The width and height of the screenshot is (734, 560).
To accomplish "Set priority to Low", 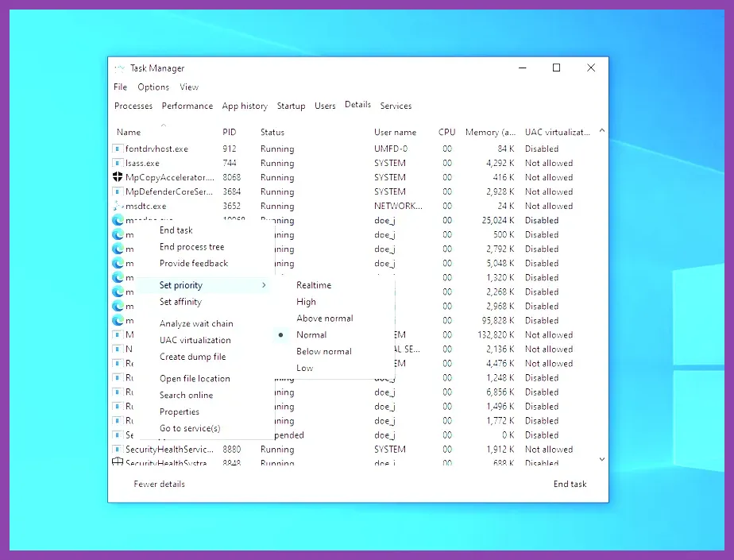I will 305,368.
